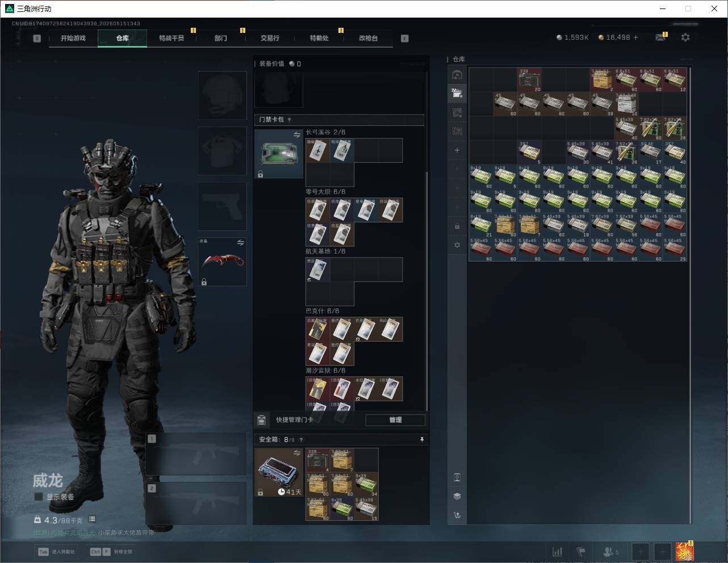
Task: Click icon above the layers icon
Action: [457, 477]
